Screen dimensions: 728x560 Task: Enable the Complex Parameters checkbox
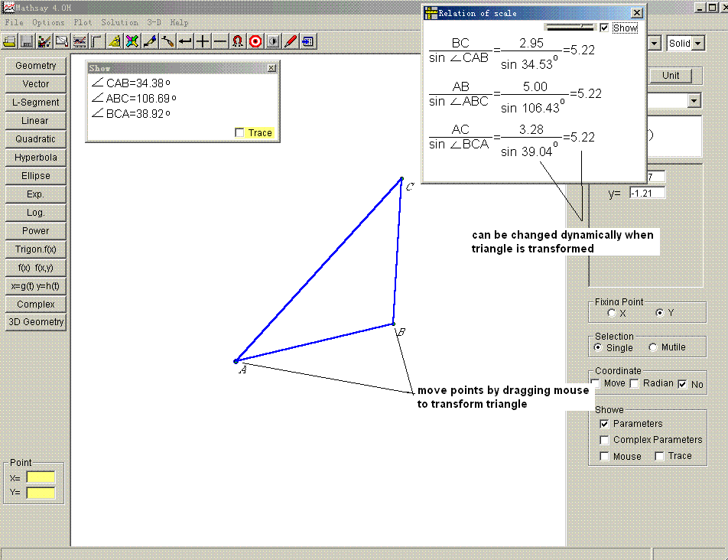(604, 440)
